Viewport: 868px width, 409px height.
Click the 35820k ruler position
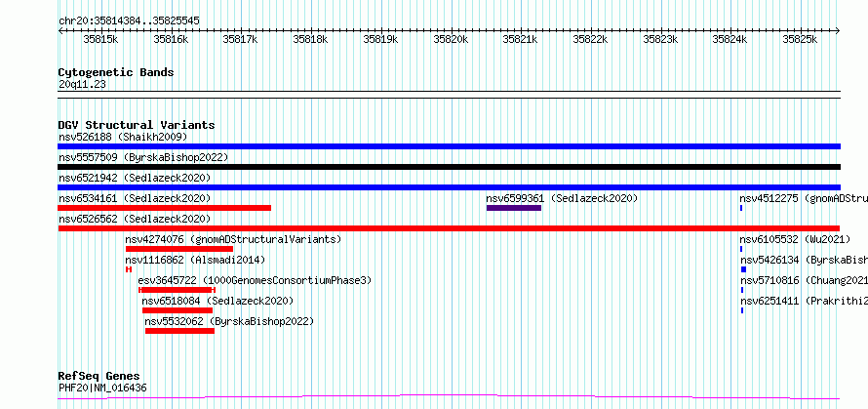451,39
